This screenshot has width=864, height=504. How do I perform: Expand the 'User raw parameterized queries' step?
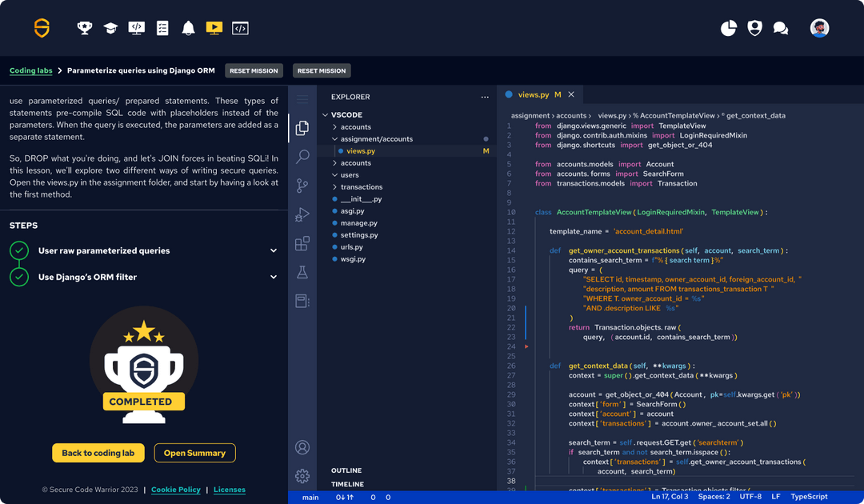[x=274, y=250]
